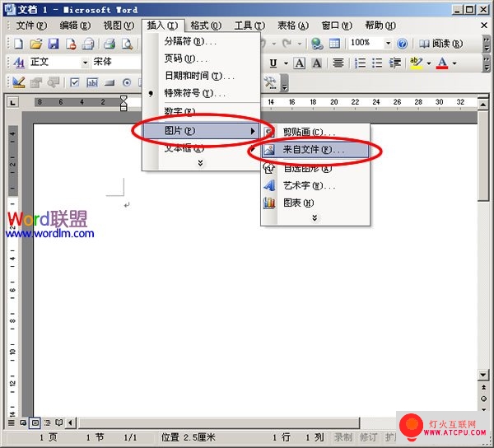Open the 正文 style dropdown arrow
The height and width of the screenshot is (448, 494).
(85, 63)
